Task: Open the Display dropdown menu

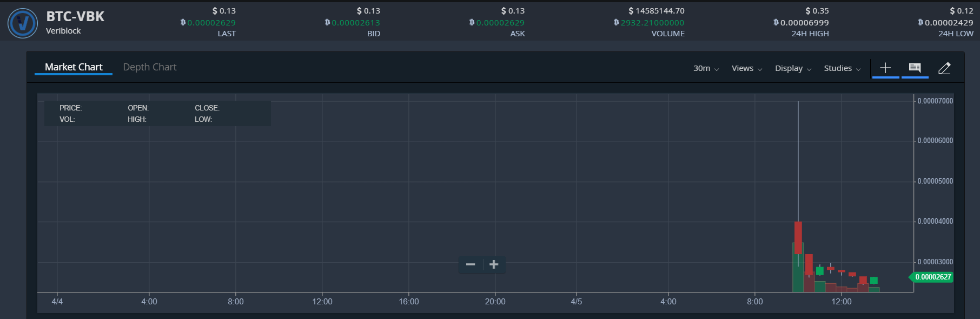Action: coord(793,68)
